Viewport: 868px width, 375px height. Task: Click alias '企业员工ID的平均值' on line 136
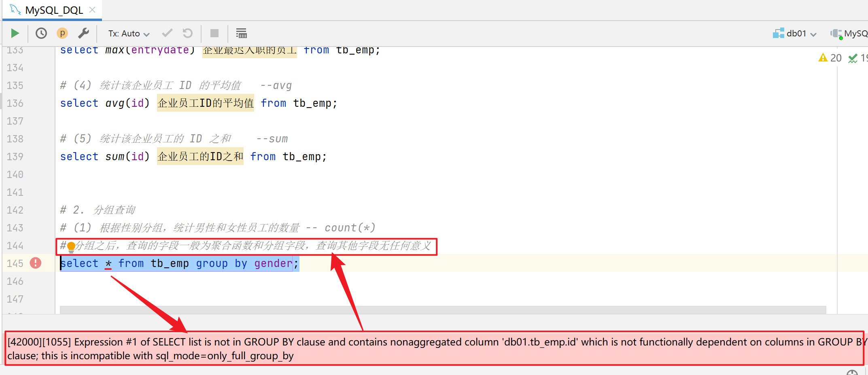pyautogui.click(x=206, y=103)
